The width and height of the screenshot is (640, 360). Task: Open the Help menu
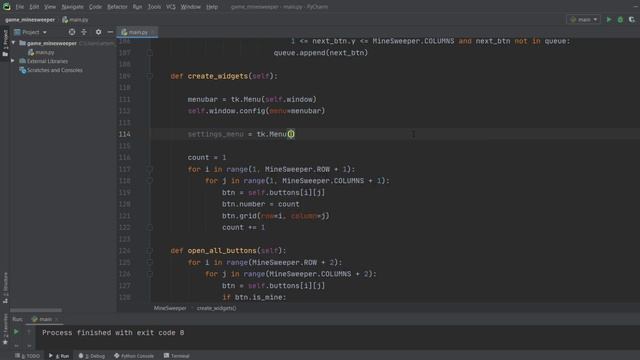[212, 7]
